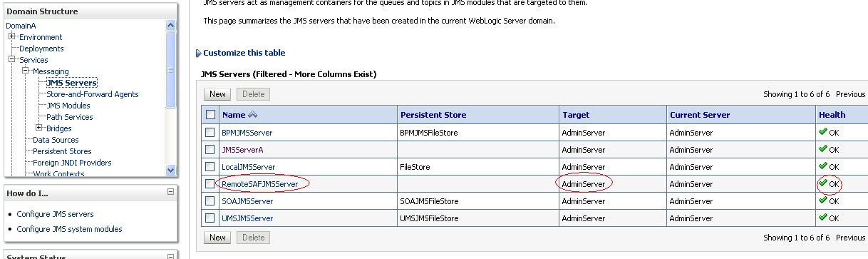Open Customize this table link

click(244, 53)
